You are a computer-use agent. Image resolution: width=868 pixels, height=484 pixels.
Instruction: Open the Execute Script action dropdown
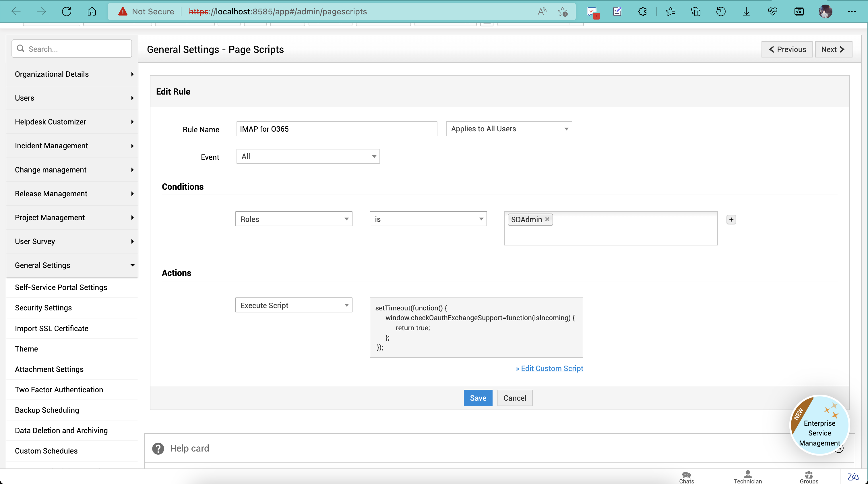pos(293,305)
